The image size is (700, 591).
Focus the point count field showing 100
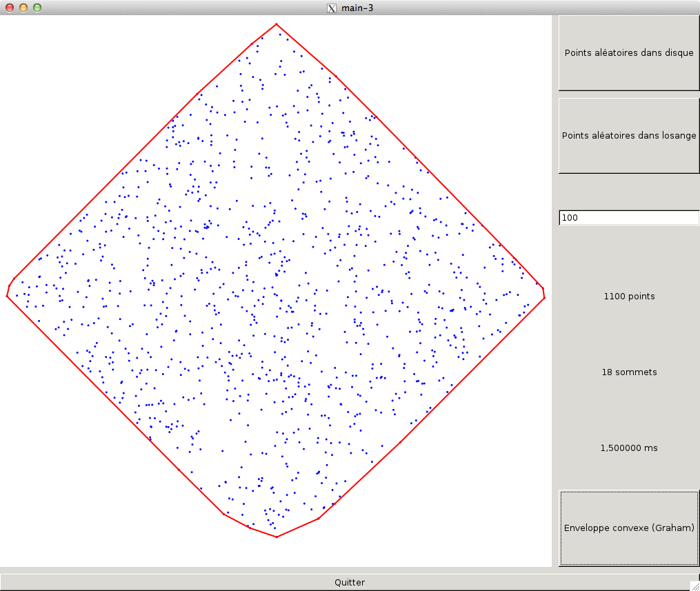(628, 218)
